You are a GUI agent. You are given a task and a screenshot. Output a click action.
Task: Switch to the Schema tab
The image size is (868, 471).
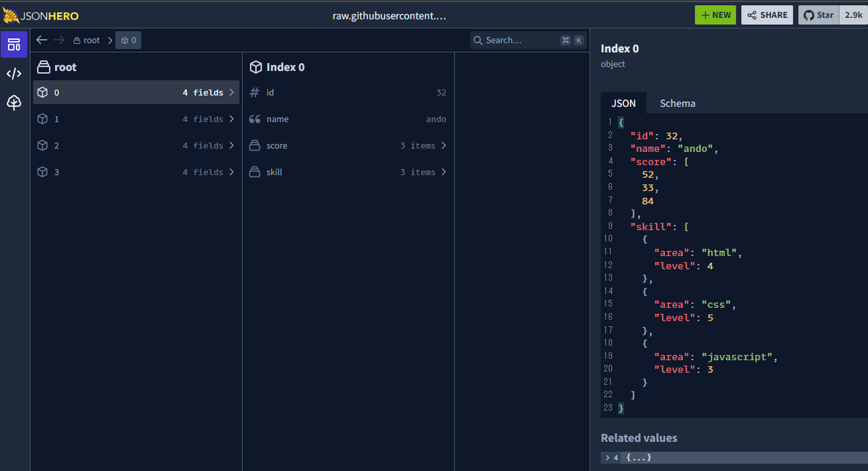(678, 103)
